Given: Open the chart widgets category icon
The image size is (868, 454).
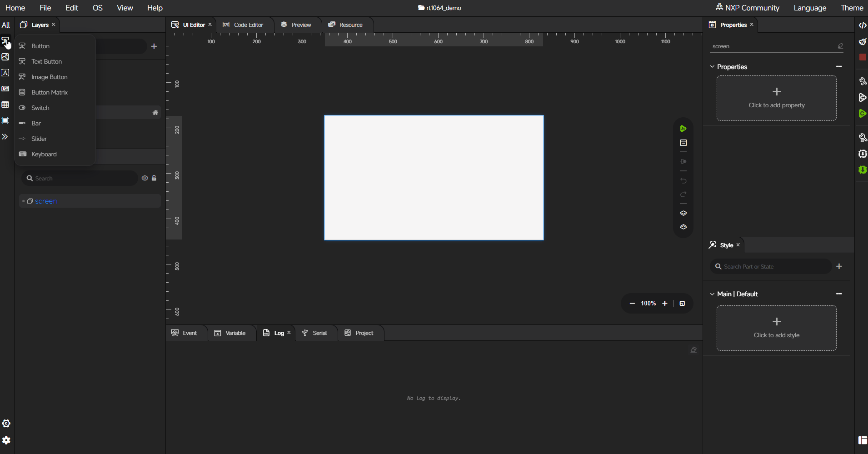Looking at the screenshot, I should click(5, 89).
